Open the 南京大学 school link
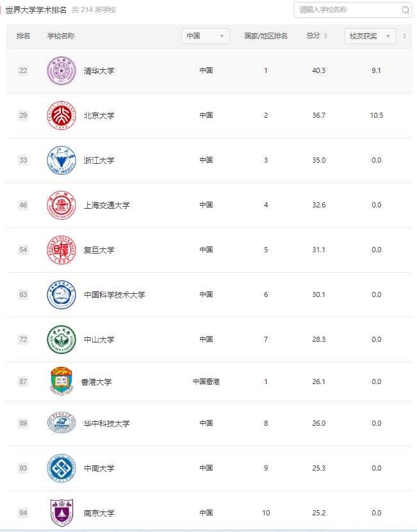 (99, 513)
